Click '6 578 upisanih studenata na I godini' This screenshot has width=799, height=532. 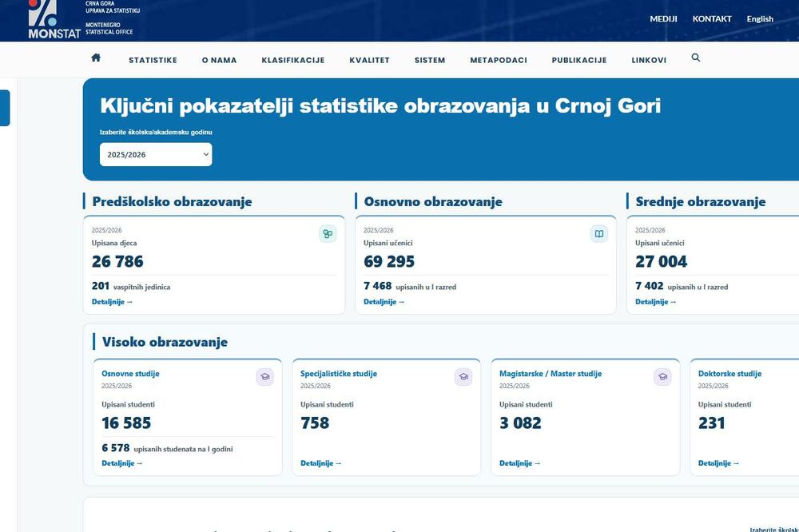(x=167, y=448)
